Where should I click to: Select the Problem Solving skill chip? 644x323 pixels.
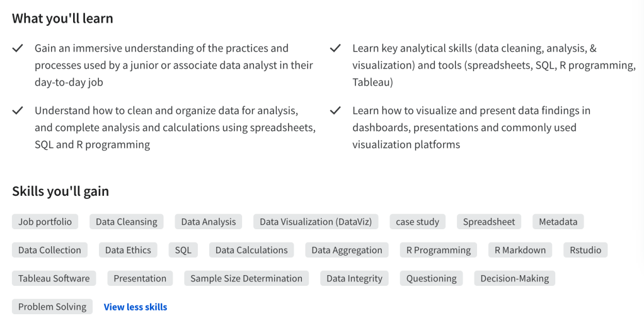(52, 307)
